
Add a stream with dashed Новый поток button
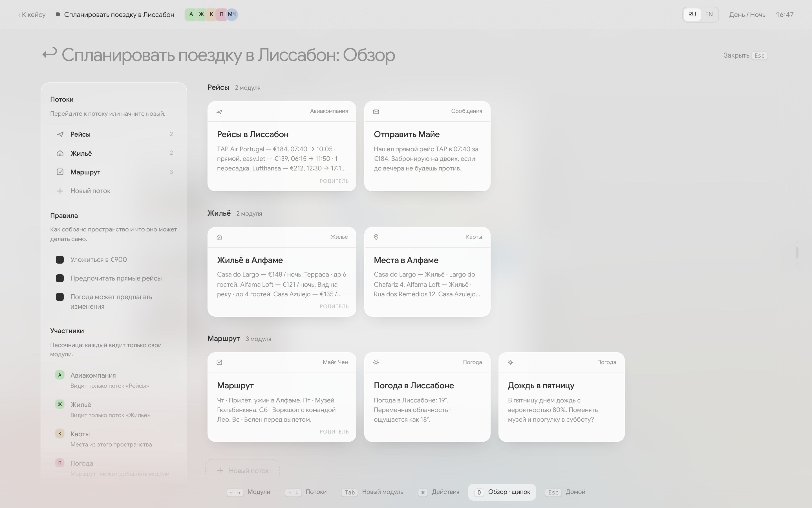click(242, 470)
